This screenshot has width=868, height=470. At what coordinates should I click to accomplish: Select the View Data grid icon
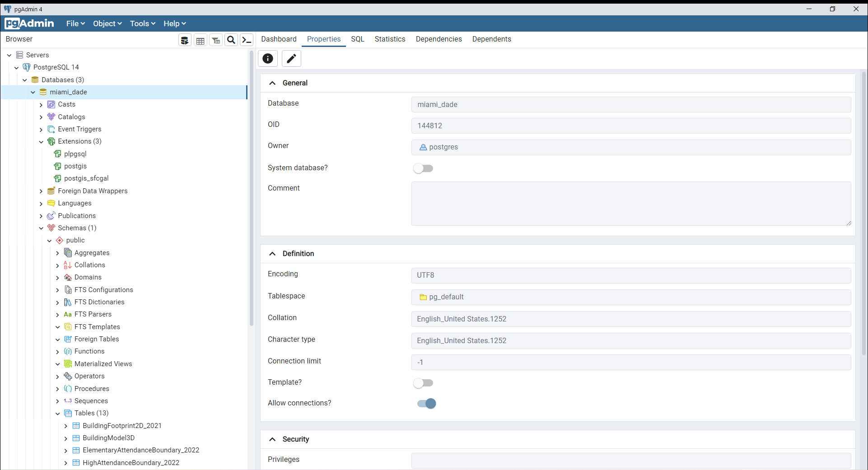pyautogui.click(x=200, y=40)
